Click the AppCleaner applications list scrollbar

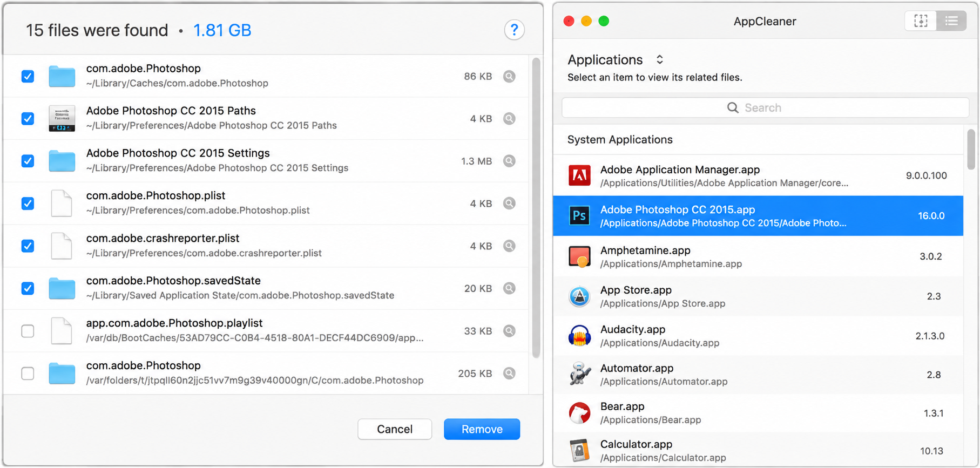(971, 150)
